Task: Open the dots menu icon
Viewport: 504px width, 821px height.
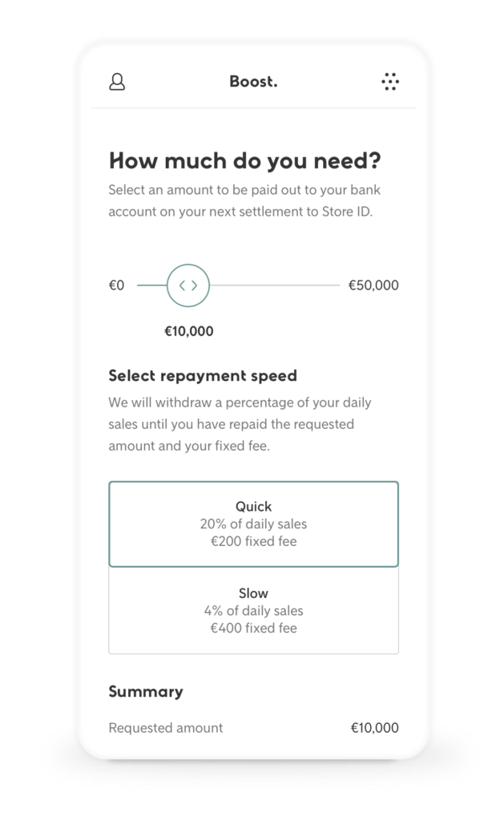Action: point(390,82)
